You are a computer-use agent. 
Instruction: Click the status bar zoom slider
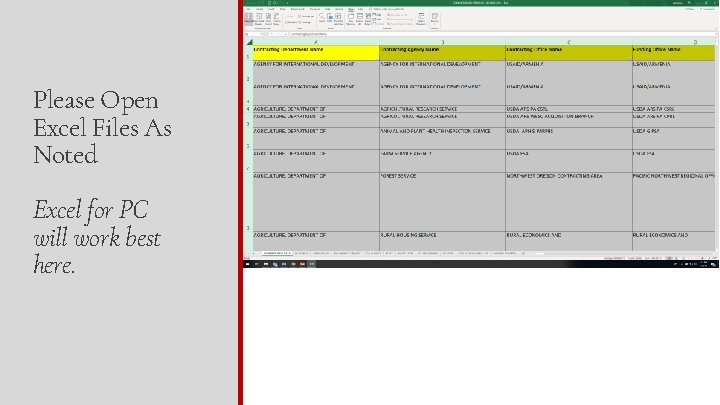(699, 258)
